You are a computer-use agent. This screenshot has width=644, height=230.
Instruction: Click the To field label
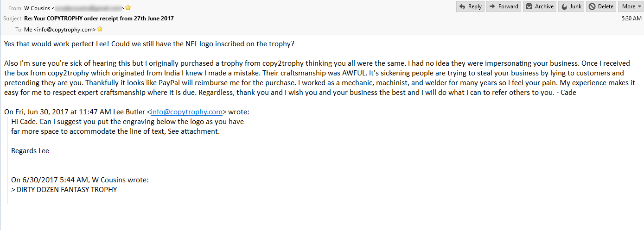point(18,29)
